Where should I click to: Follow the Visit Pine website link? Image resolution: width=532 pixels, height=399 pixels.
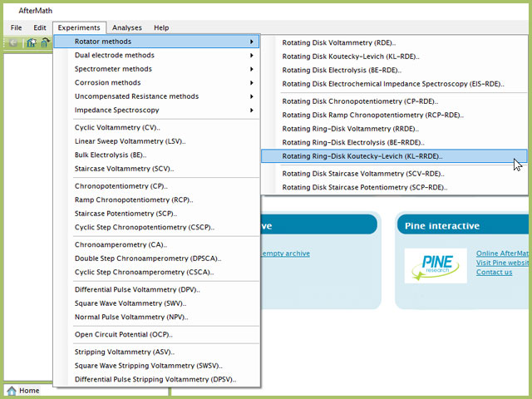click(502, 263)
